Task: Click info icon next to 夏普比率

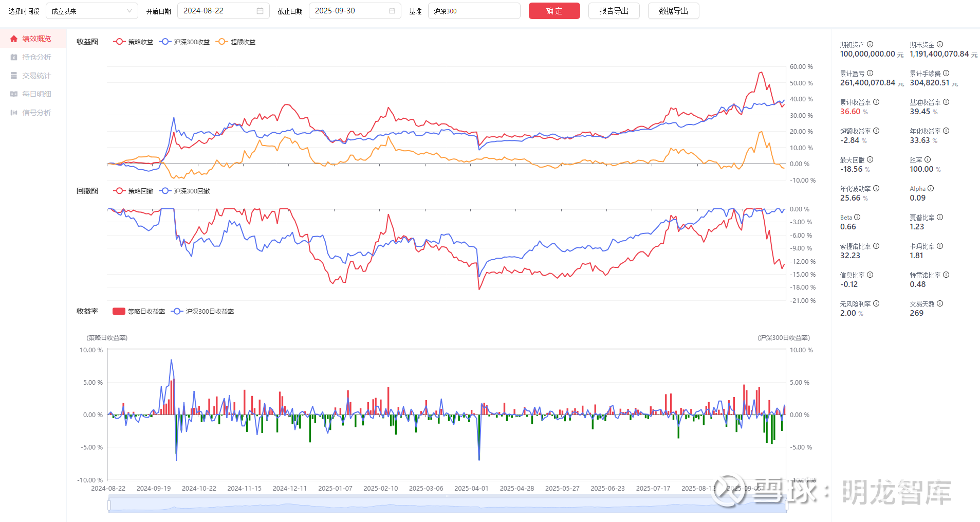Action: (940, 218)
